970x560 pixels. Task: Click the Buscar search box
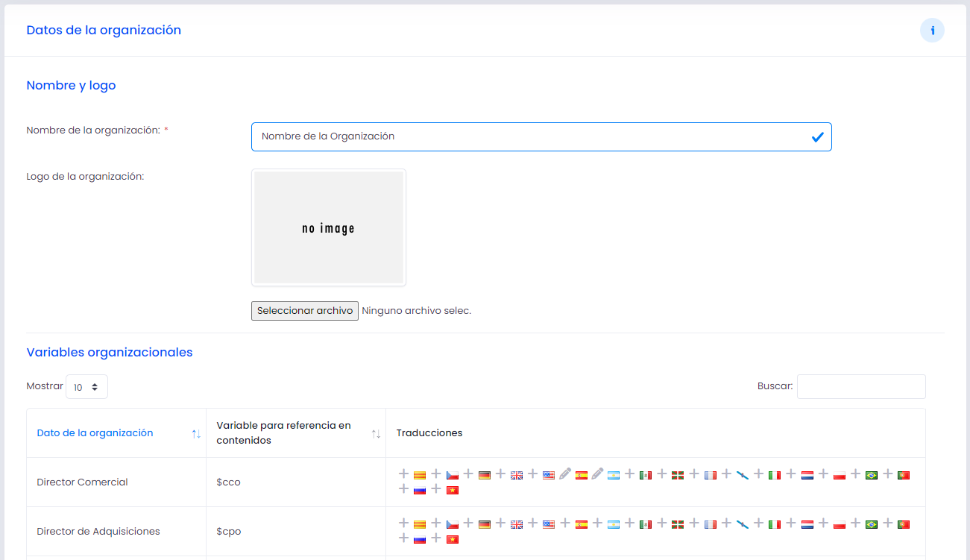pos(861,386)
